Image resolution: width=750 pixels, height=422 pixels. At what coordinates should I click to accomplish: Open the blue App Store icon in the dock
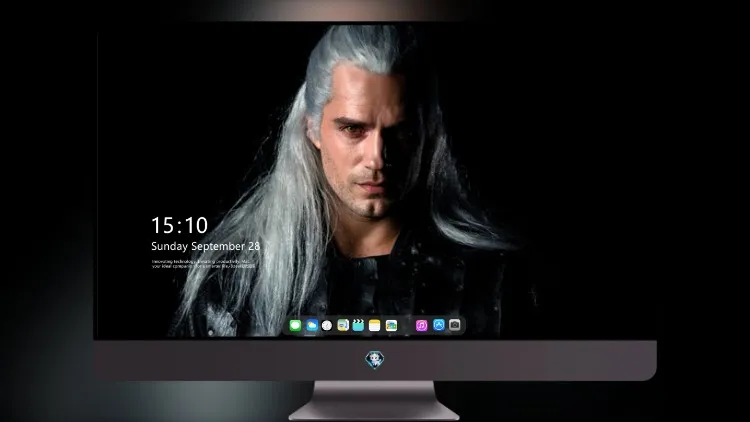(x=439, y=325)
